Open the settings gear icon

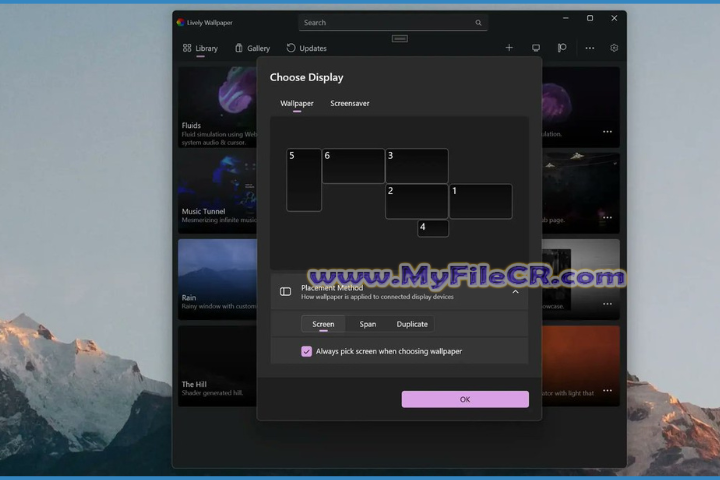[614, 48]
